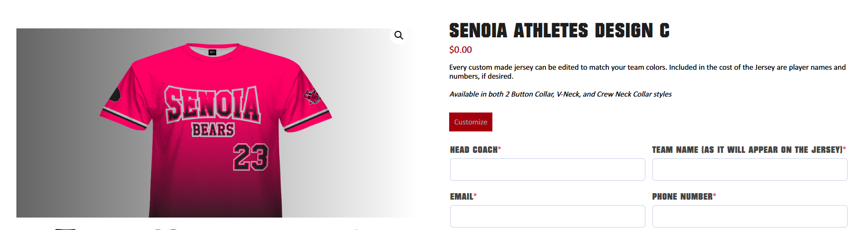Select the Email input box
868x230 pixels.
pyautogui.click(x=547, y=216)
